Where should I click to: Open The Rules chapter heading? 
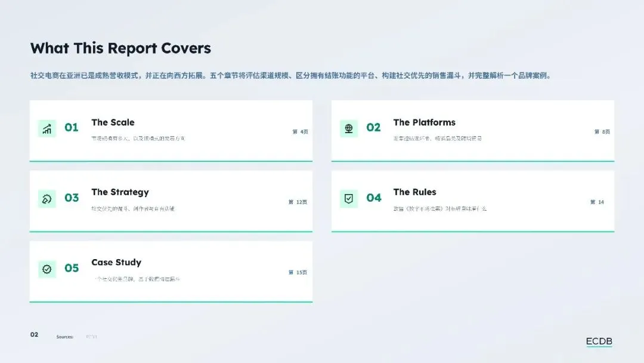(x=415, y=192)
